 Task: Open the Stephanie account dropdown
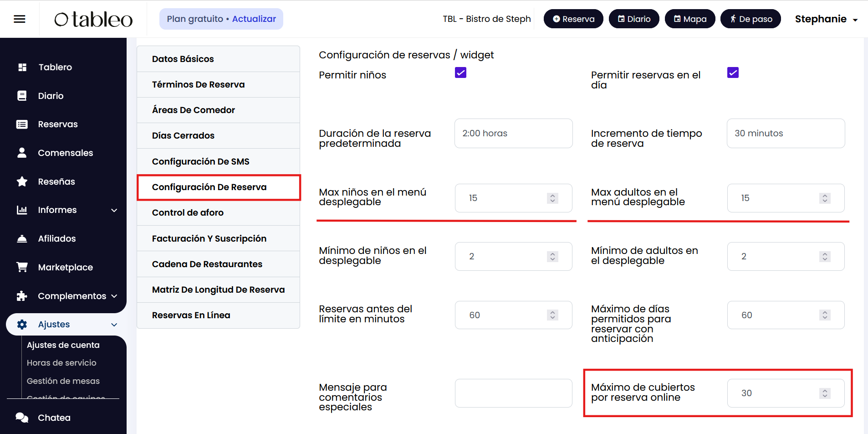coord(826,19)
